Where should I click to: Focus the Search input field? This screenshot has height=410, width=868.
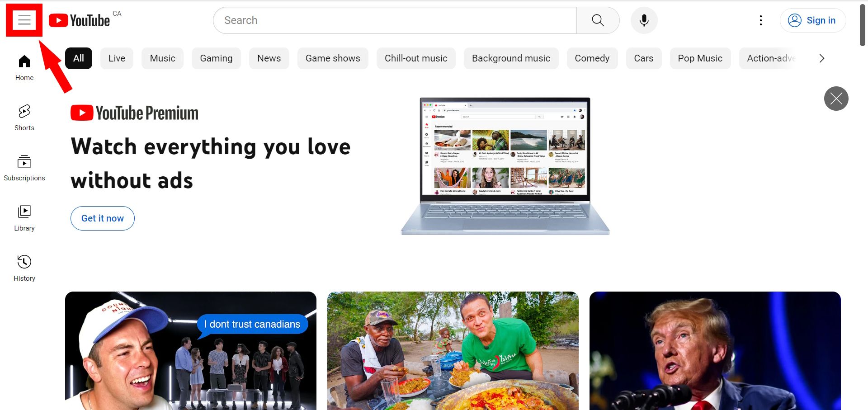[x=395, y=20]
